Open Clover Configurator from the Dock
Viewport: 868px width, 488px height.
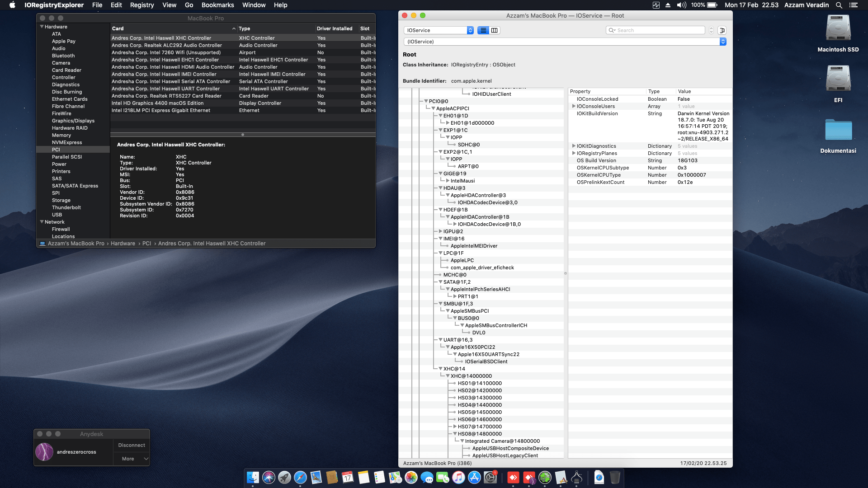coord(545,477)
